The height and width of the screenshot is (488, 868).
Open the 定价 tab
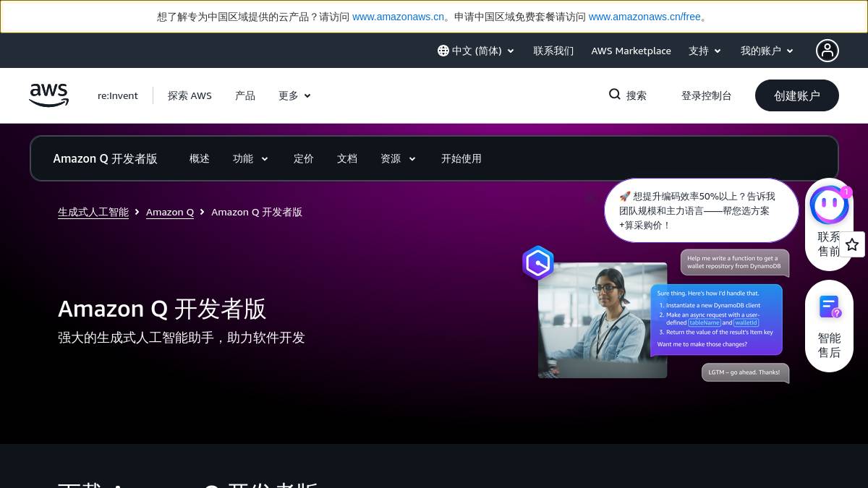coord(304,158)
